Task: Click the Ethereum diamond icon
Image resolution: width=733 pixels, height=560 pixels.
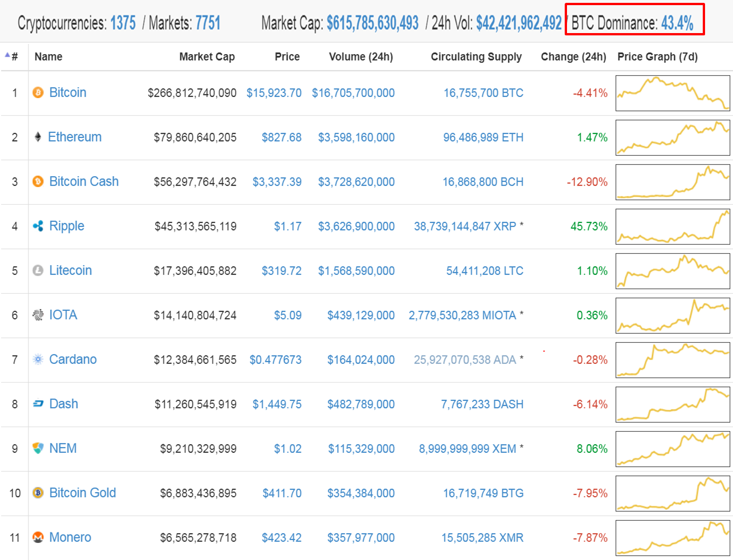Action: (38, 137)
